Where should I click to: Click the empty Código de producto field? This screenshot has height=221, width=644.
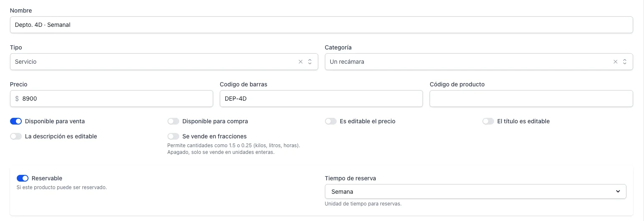point(531,99)
